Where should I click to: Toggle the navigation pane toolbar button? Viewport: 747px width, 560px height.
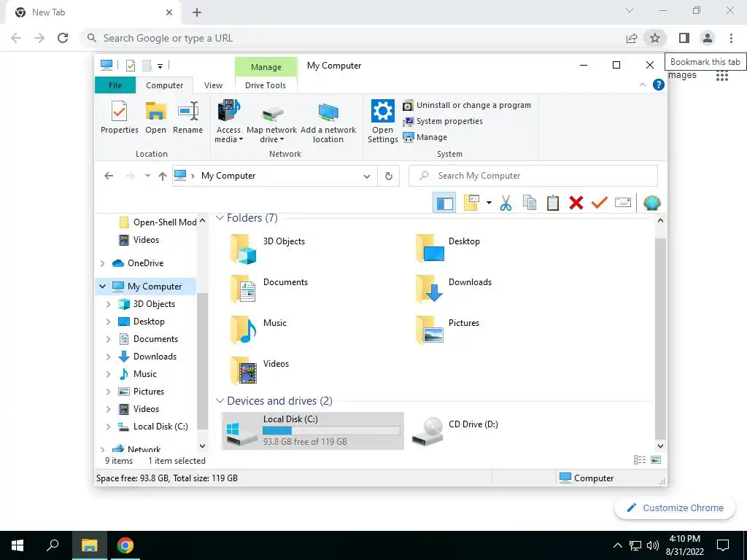tap(444, 203)
